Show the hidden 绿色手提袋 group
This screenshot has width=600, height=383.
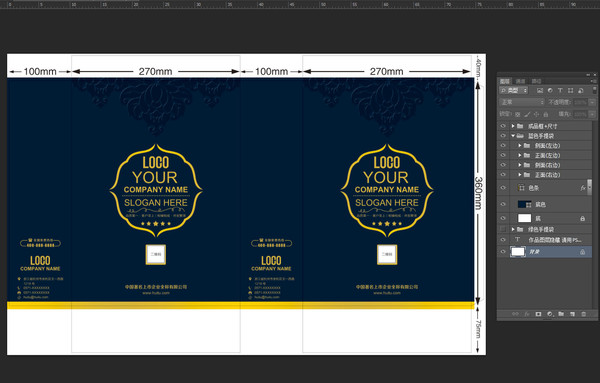503,229
